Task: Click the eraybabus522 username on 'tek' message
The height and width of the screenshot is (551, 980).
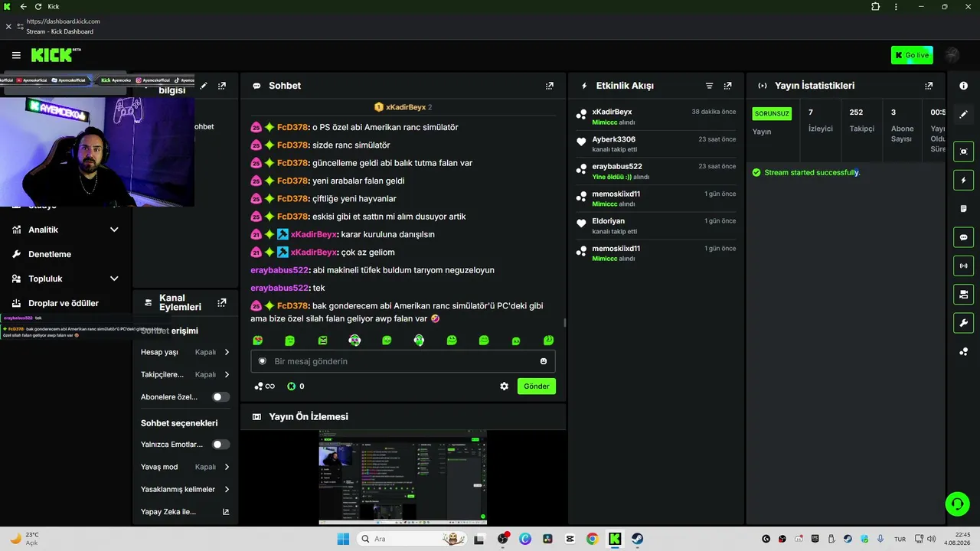Action: [279, 288]
